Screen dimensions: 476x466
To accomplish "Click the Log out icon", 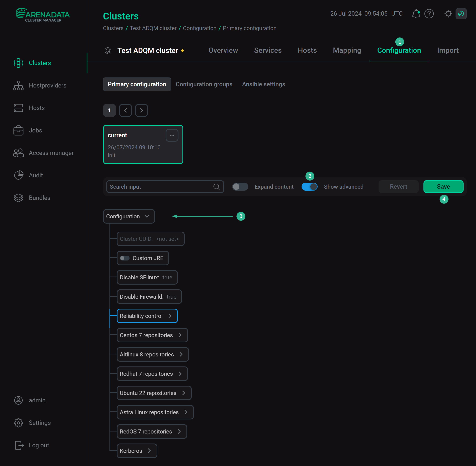I will click(19, 445).
